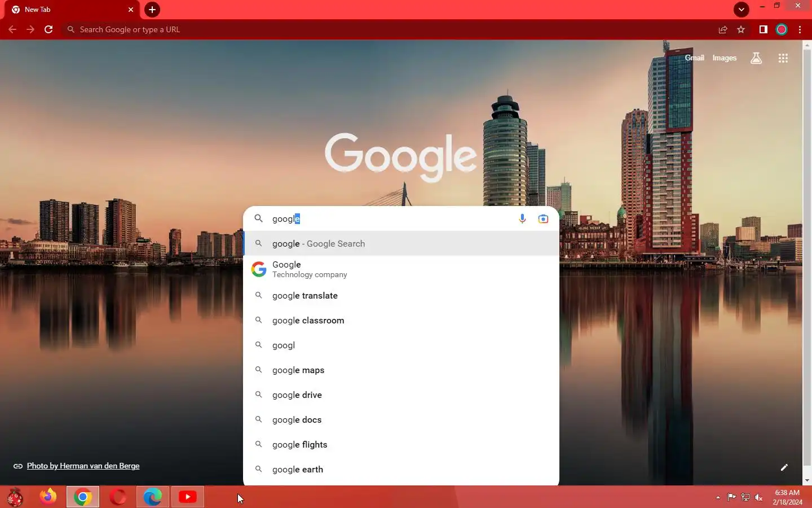
Task: Open the Start menu bug icon
Action: point(15,497)
